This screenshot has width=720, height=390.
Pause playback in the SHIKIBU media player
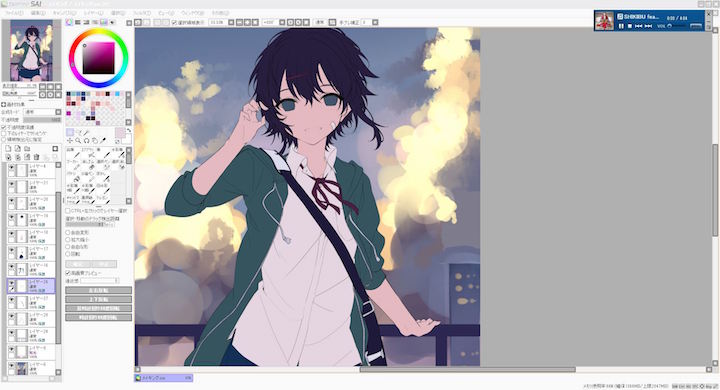tap(621, 26)
